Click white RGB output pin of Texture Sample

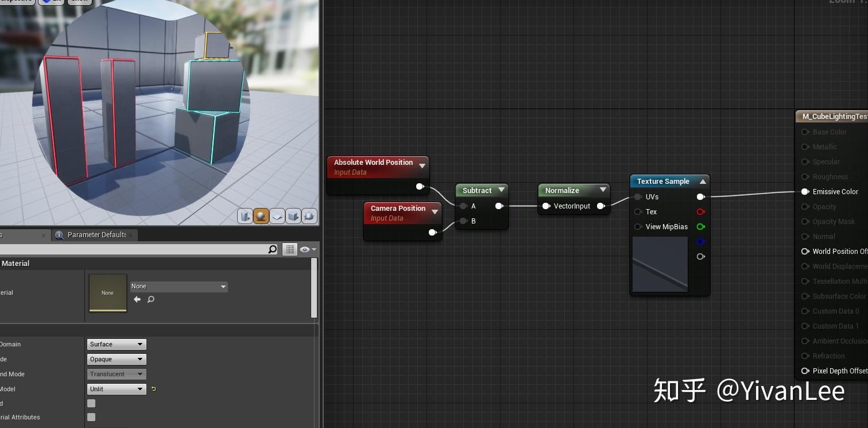point(700,197)
